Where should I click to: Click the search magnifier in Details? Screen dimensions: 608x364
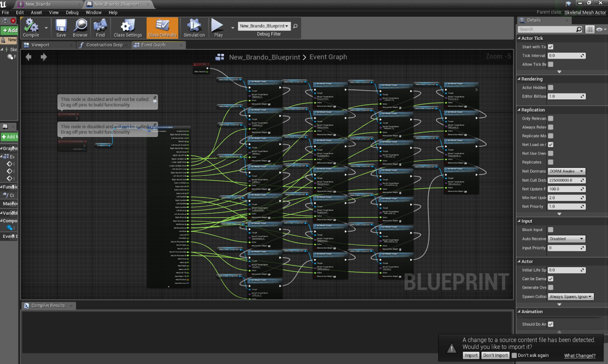(x=578, y=29)
